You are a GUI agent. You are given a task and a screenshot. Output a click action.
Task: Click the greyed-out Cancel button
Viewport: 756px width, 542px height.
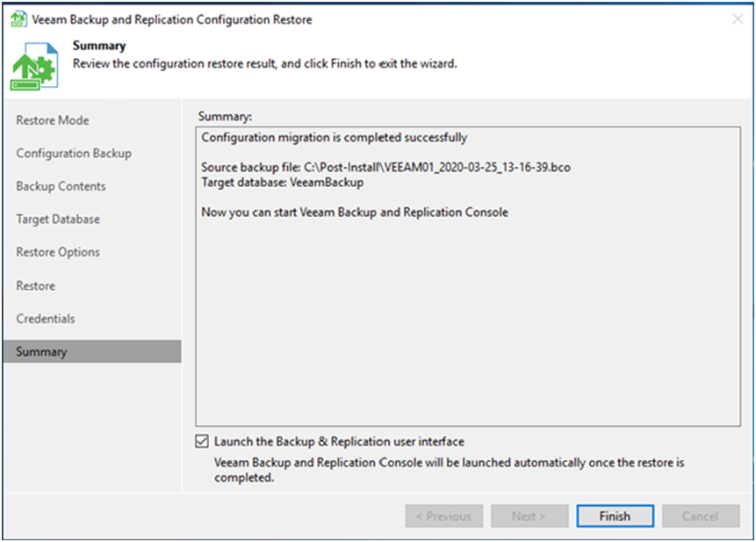point(701,516)
